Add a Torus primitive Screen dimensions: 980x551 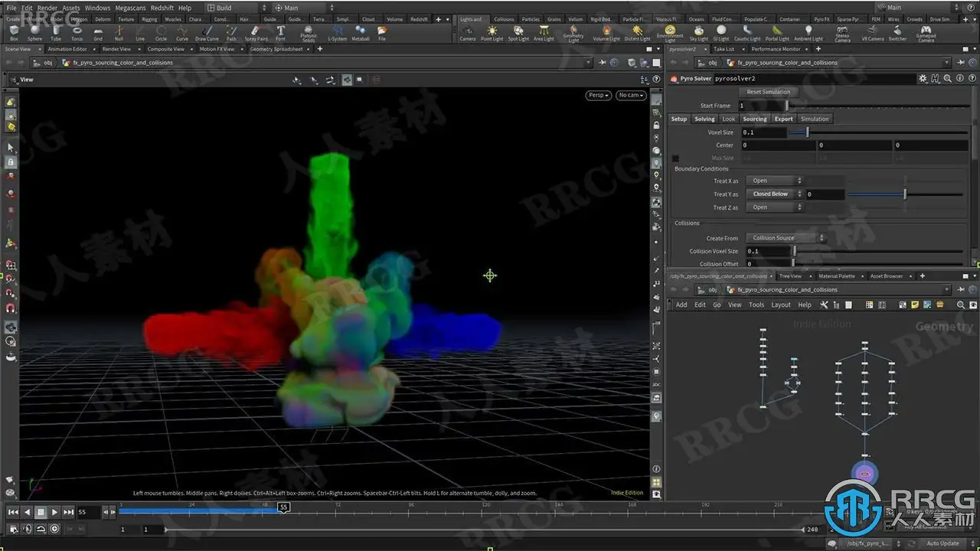[x=77, y=32]
